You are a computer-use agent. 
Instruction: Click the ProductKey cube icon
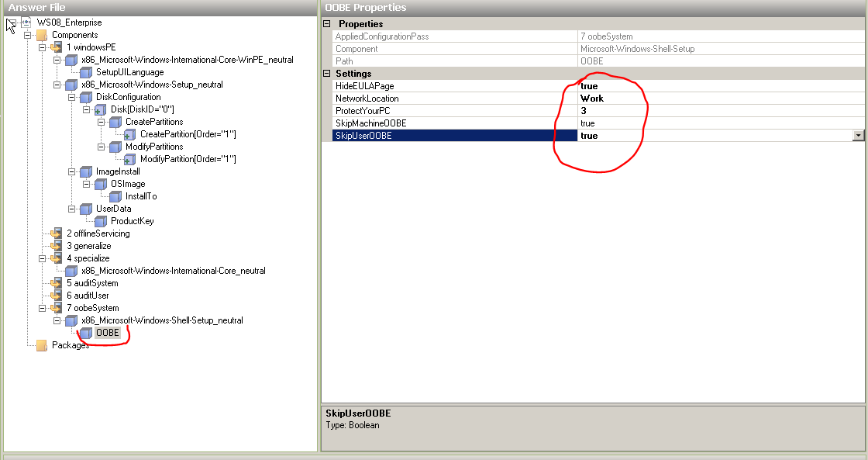click(x=100, y=221)
